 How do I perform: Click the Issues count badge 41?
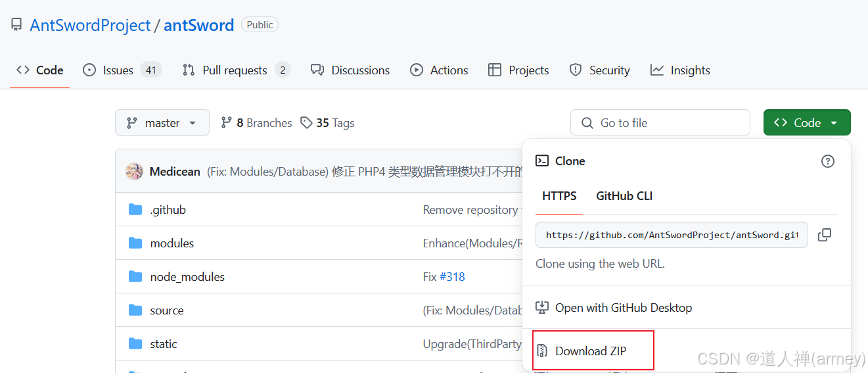tap(150, 70)
